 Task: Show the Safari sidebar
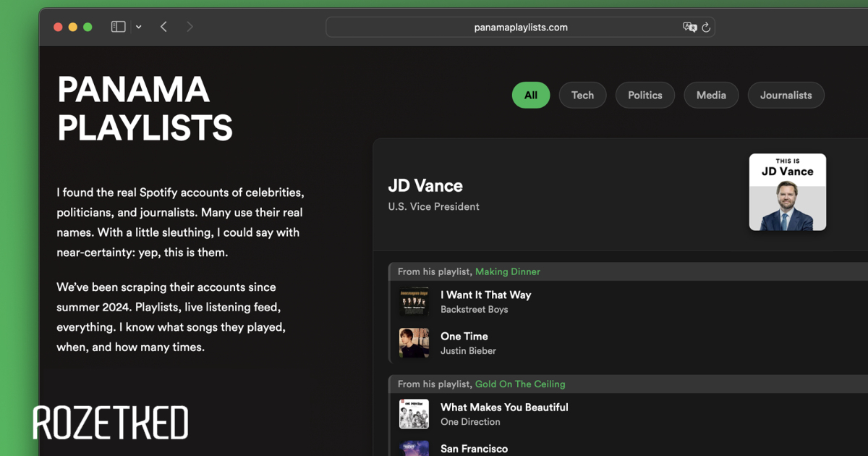tap(118, 27)
